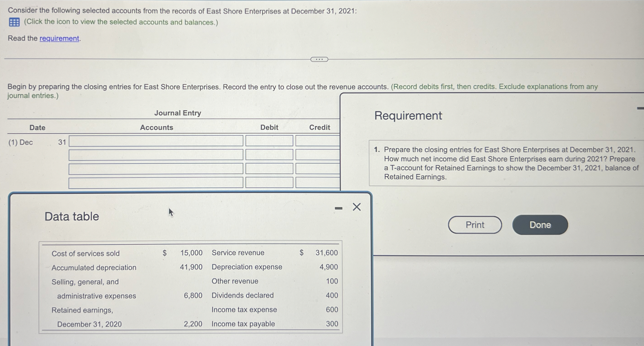Viewport: 644px width, 346px height.
Task: Click the 100 Other revenue value
Action: pyautogui.click(x=332, y=281)
